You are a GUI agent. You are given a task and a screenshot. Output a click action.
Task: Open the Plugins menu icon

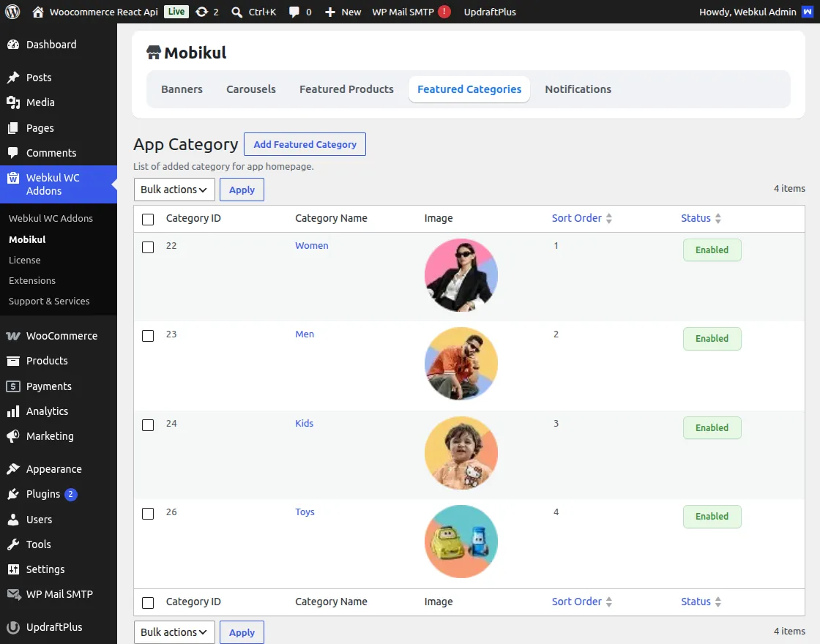13,494
